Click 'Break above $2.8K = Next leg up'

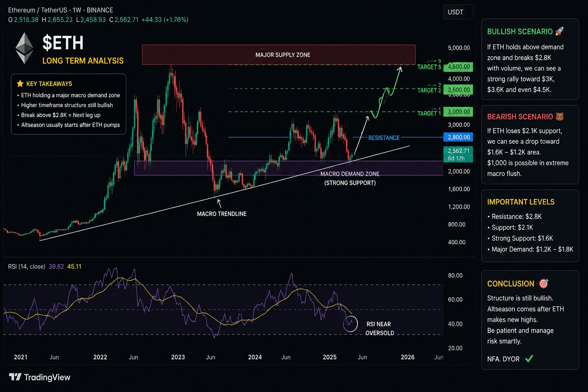pyautogui.click(x=60, y=115)
